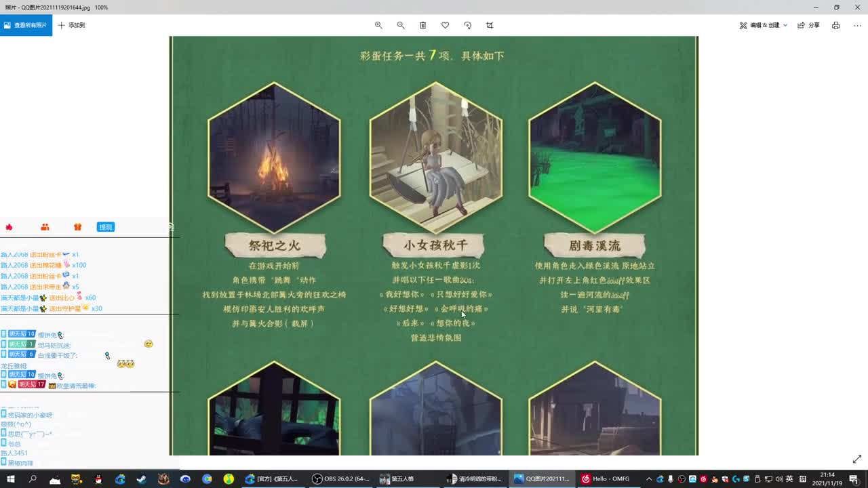Viewport: 868px width, 488px height.
Task: Click the volume speaker tray icon
Action: tap(780, 479)
